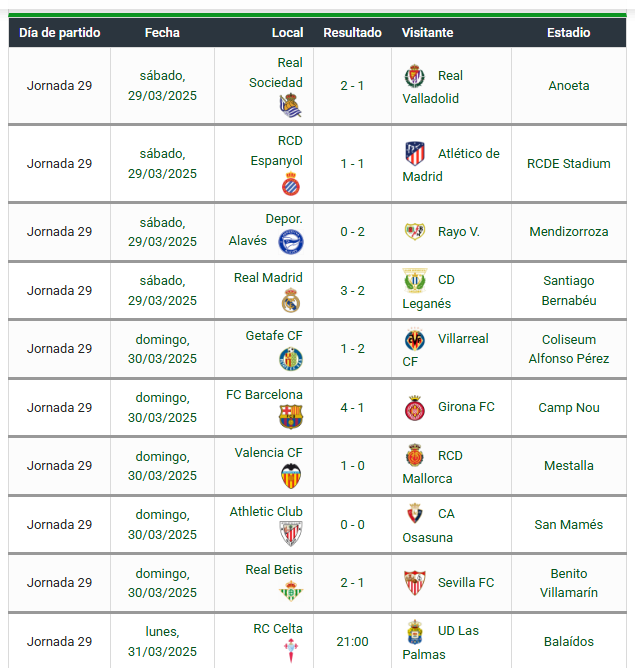Viewport: 635px width, 668px height.
Task: Click the Resultado column header
Action: (x=352, y=32)
